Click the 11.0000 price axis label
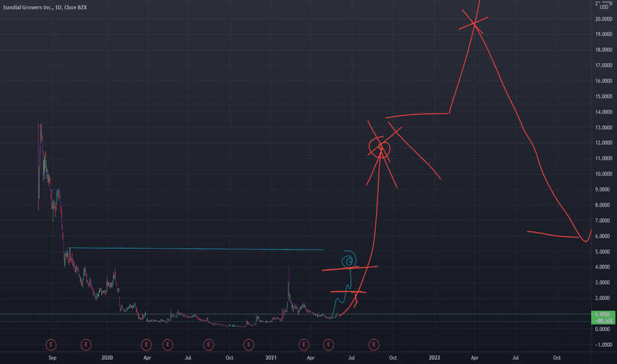Viewport: 617px width, 364px height. tap(604, 158)
